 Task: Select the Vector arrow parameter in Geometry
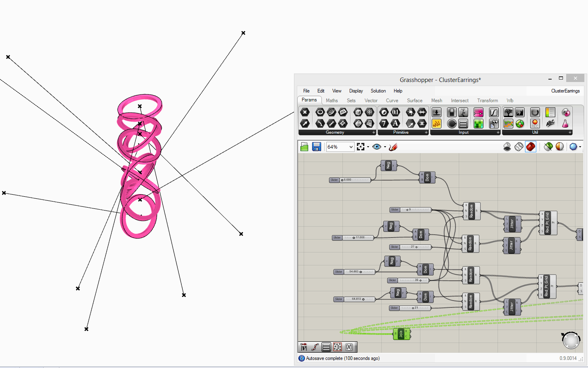click(x=305, y=123)
